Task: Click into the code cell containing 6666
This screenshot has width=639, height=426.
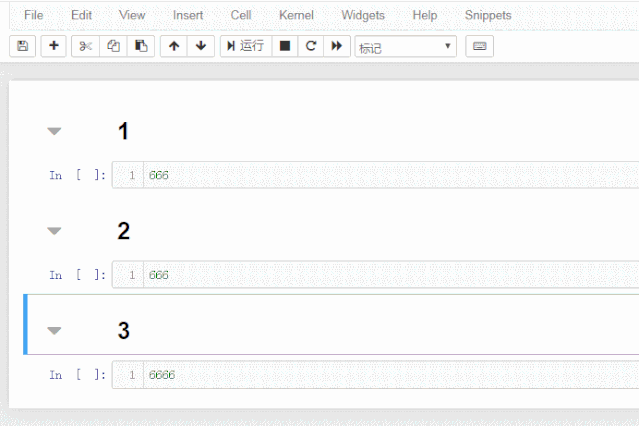Action: click(x=375, y=375)
